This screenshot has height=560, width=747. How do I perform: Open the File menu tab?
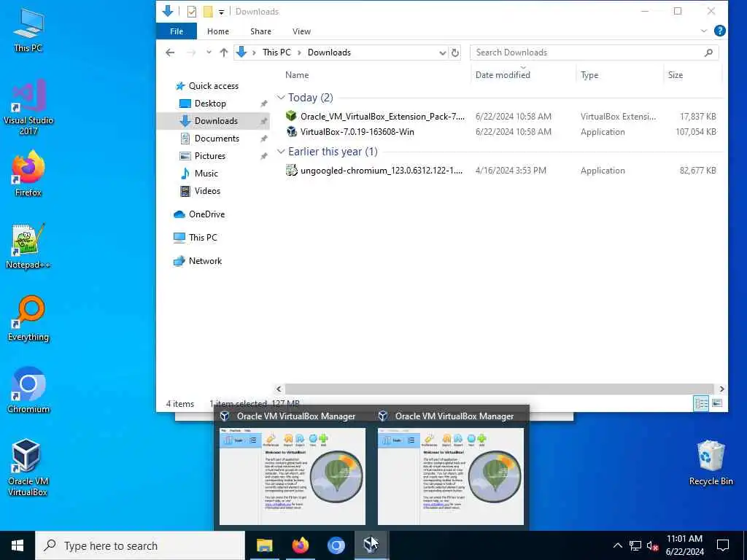click(177, 31)
